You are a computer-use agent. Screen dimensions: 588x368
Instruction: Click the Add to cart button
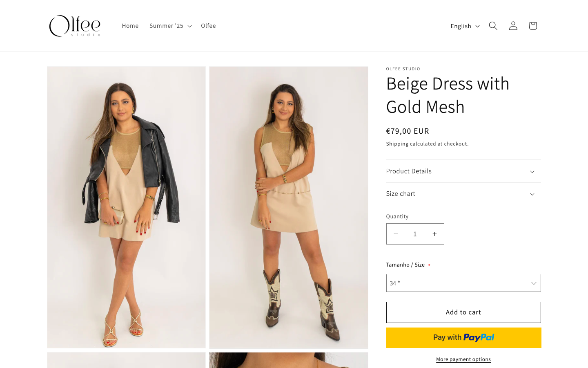coord(463,312)
